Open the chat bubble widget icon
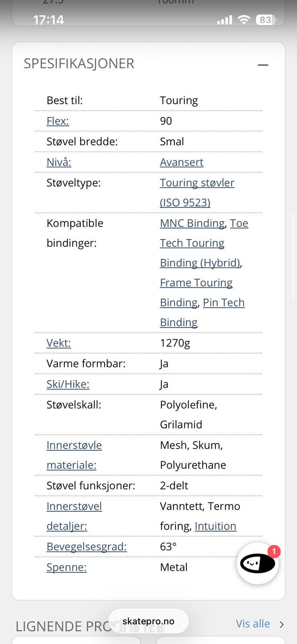Image resolution: width=297 pixels, height=644 pixels. pos(258,563)
